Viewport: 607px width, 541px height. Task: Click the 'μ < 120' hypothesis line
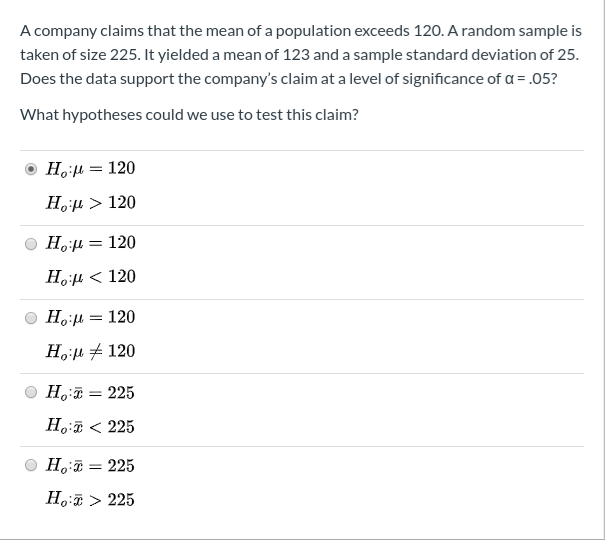pos(91,277)
